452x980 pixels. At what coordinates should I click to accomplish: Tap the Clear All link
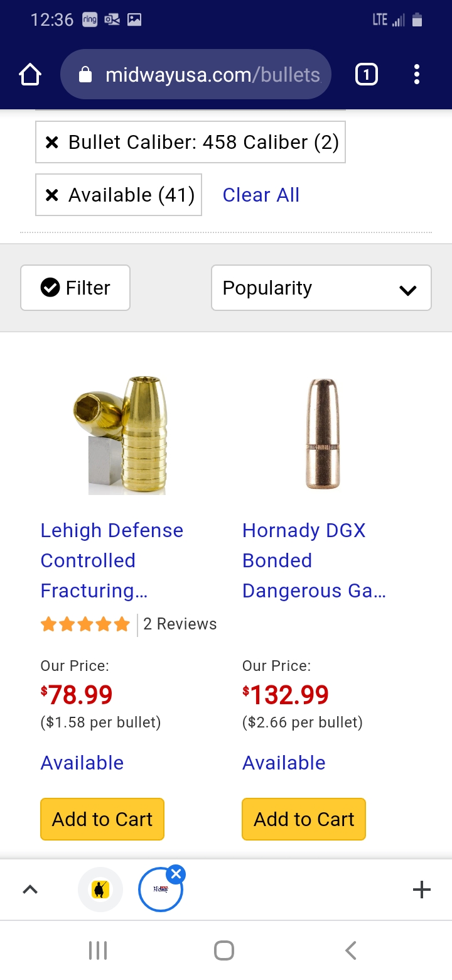point(261,195)
